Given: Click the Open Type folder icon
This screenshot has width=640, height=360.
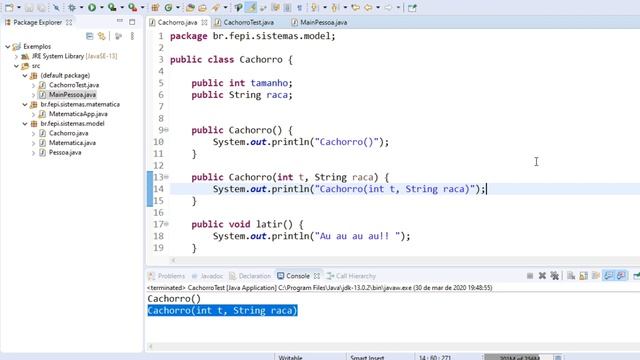Looking at the screenshot, I should (x=190, y=7).
